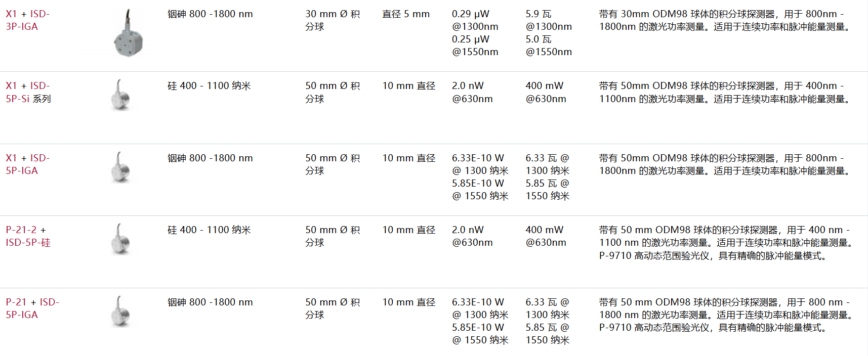
Task: Select the 30 mm Ø 积分球 cell
Action: pyautogui.click(x=333, y=20)
